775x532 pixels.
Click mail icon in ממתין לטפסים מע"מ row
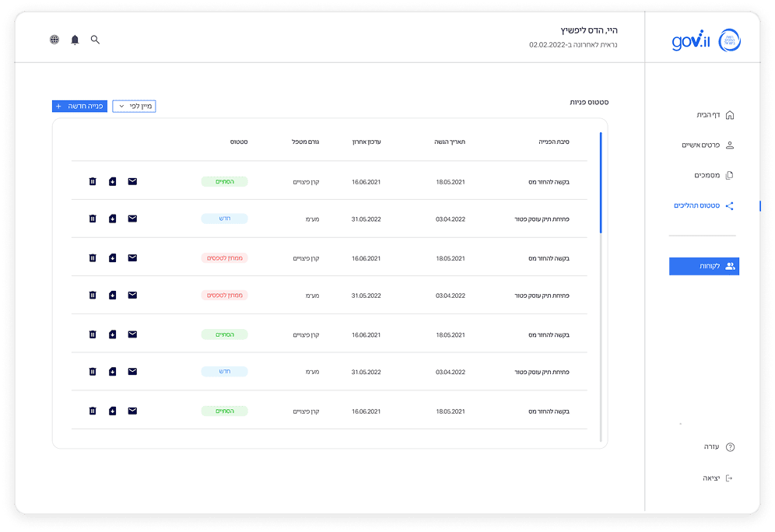(x=132, y=295)
